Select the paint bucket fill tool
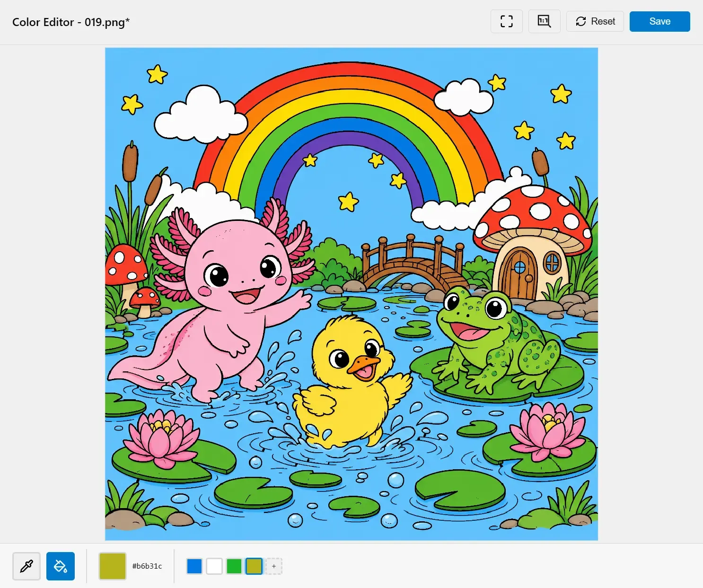This screenshot has width=703, height=588. (61, 566)
